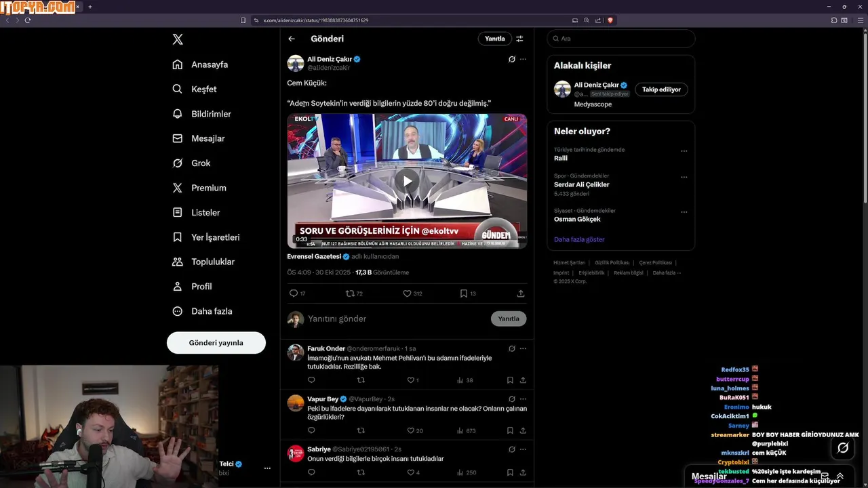The image size is (868, 488).
Task: Expand Telci account menu dots
Action: [x=267, y=468]
